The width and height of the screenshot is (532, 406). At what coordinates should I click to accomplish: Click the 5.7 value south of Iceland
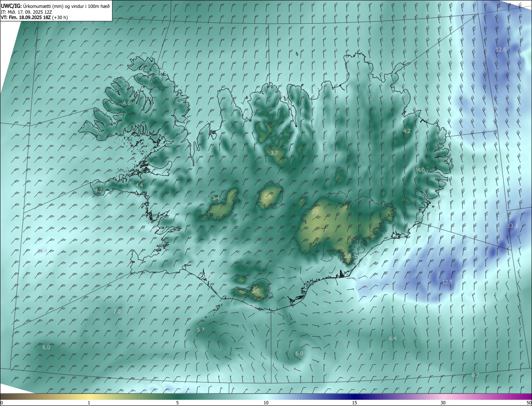point(201,330)
